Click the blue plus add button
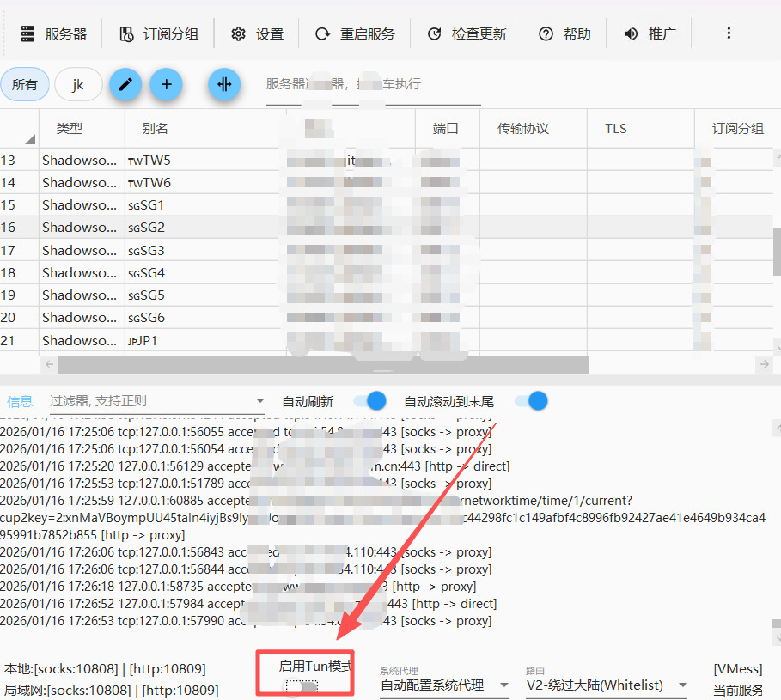 [167, 84]
